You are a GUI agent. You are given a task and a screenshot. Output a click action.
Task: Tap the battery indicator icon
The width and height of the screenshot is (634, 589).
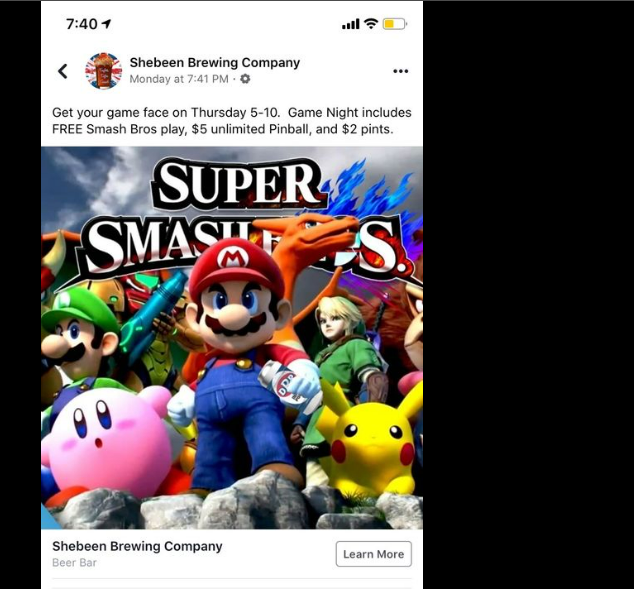(395, 24)
